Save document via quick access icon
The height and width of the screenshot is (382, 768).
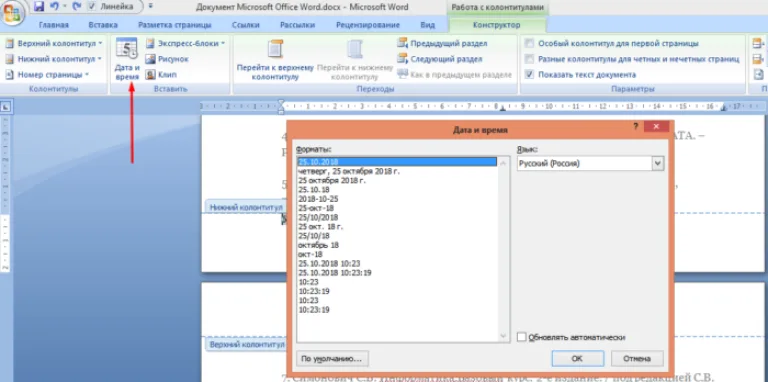coord(39,7)
